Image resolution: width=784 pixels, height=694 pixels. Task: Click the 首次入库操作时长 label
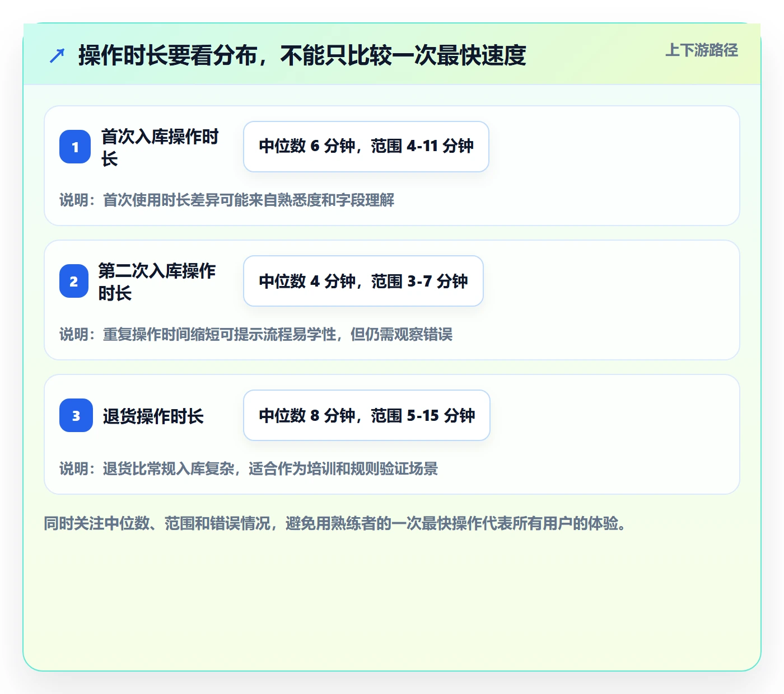click(160, 147)
